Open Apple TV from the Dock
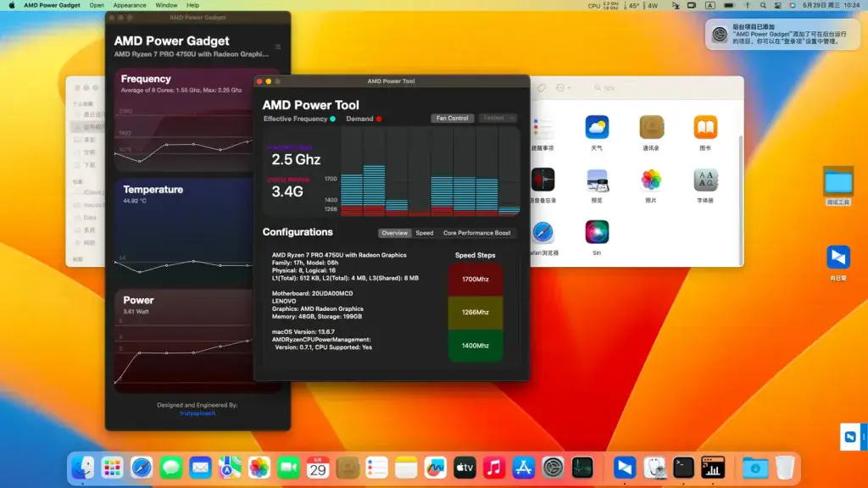868x488 pixels. click(x=465, y=468)
